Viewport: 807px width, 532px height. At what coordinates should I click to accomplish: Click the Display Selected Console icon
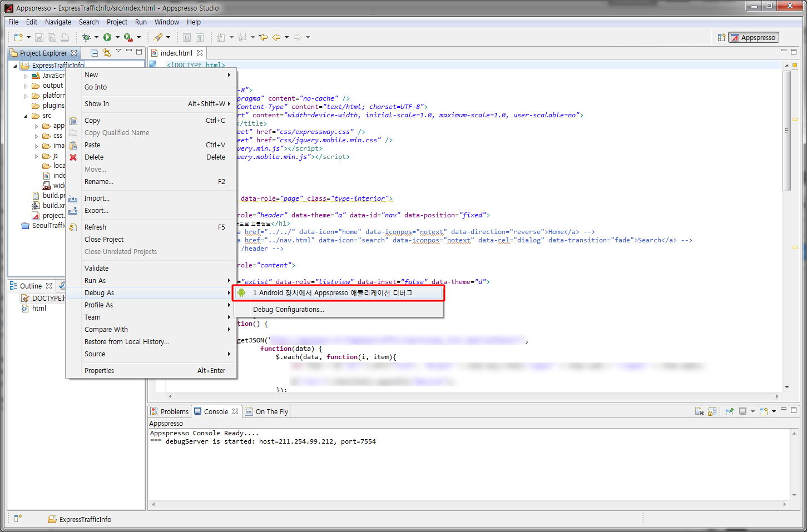point(742,411)
